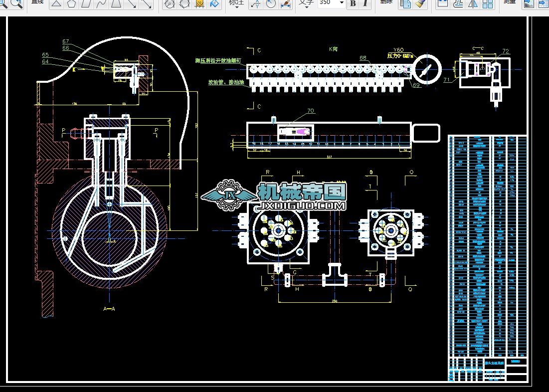549x392 pixels.
Task: Open the 标注 annotation dropdown
Action: tap(236, 3)
